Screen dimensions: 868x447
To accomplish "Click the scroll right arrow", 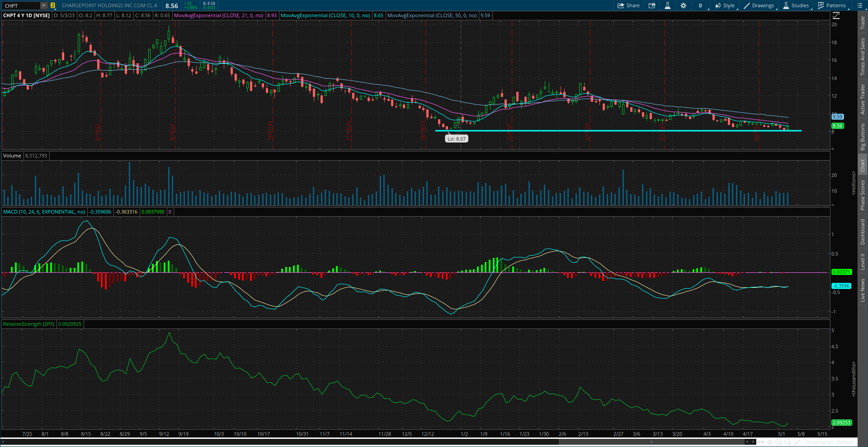I will (x=753, y=442).
